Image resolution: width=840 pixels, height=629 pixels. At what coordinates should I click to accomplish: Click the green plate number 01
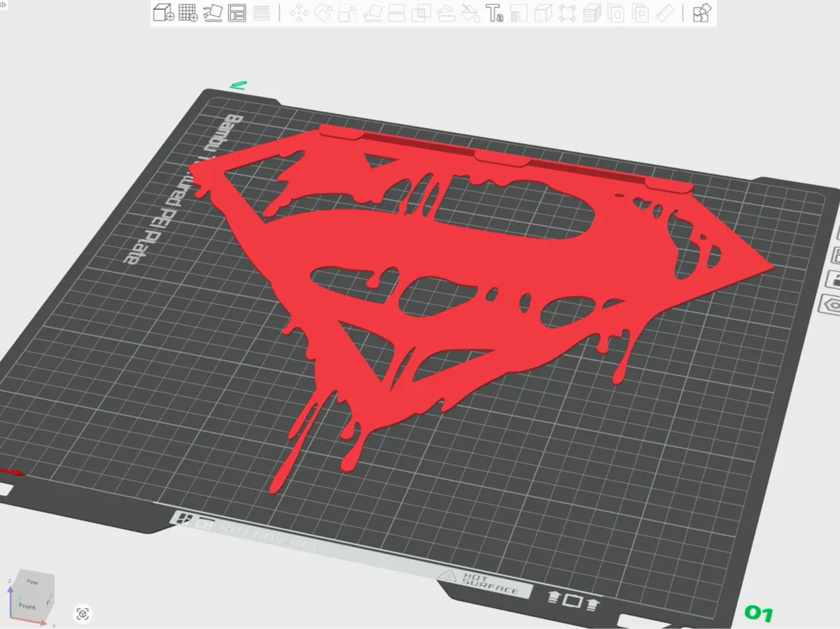click(759, 614)
